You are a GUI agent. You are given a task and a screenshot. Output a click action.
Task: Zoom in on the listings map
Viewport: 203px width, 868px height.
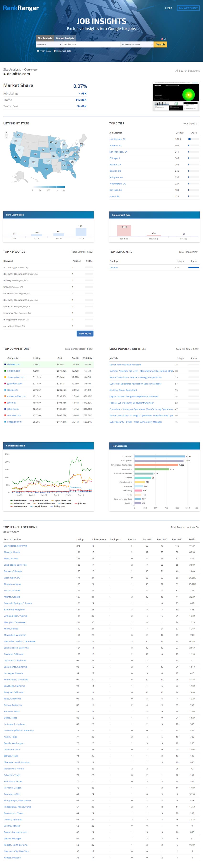click(6, 133)
